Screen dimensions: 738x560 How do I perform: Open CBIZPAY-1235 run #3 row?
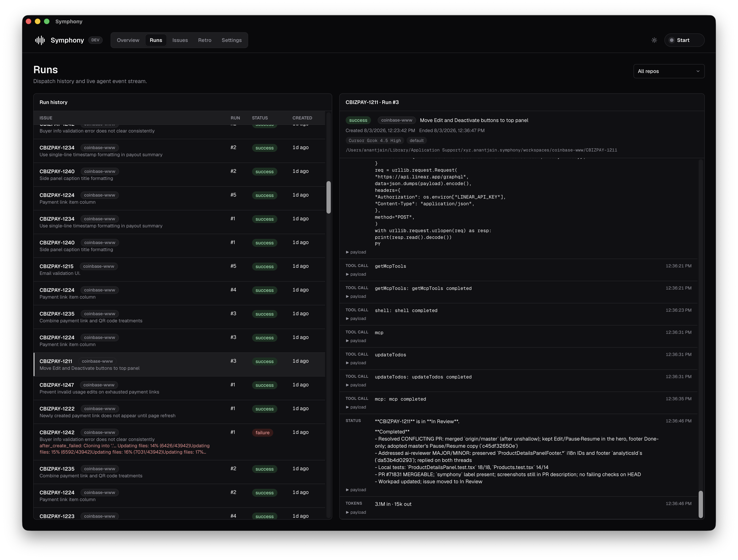tap(179, 317)
